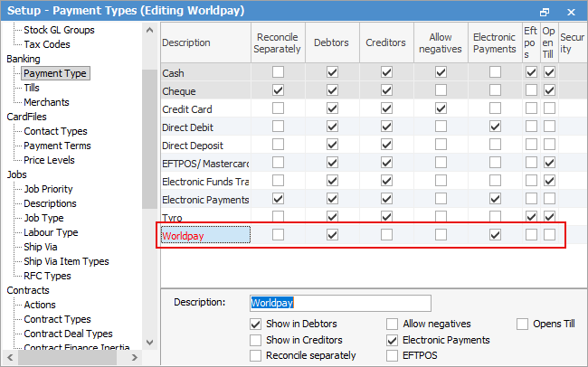Open Merchants in the Banking section
Screen dimensions: 588x367
46,102
